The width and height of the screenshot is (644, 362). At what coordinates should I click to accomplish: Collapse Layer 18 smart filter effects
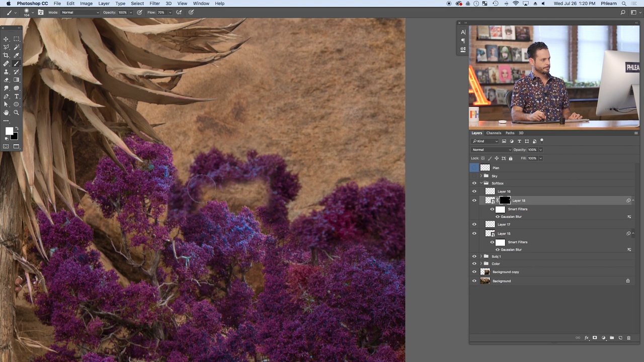click(633, 201)
